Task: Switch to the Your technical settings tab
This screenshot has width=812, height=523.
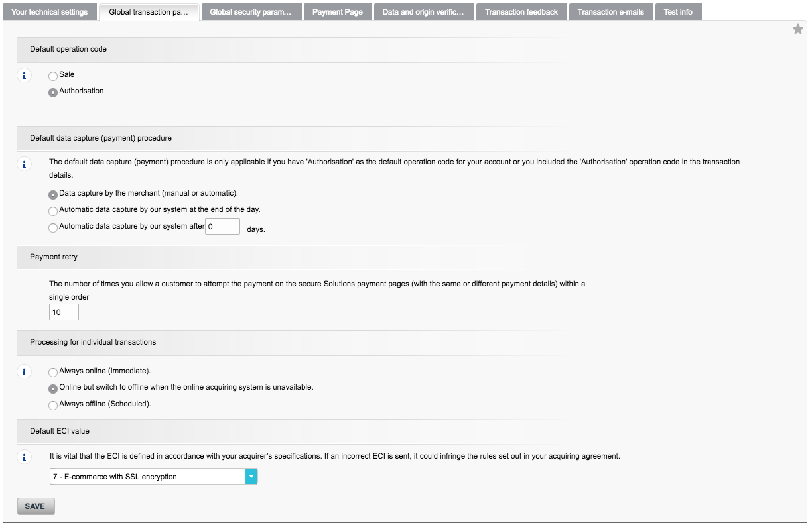Action: pos(49,11)
